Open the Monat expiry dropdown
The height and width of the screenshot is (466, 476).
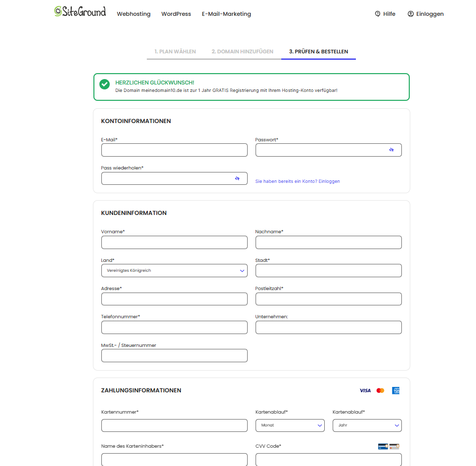(290, 425)
